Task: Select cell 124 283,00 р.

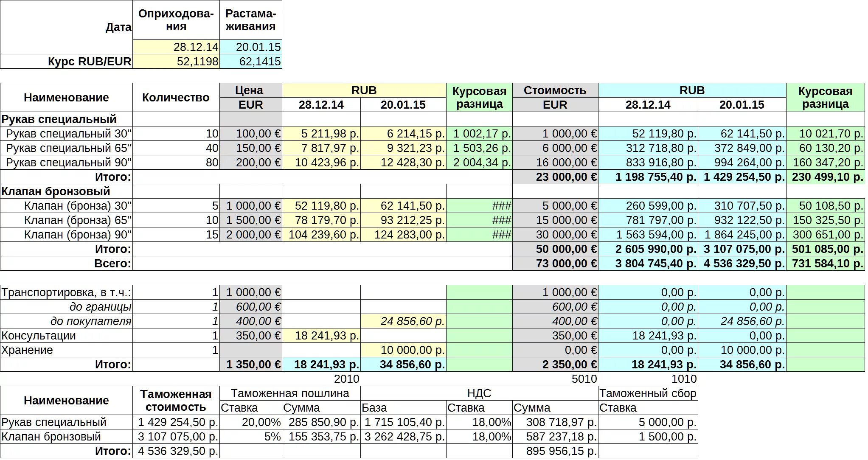Action: point(403,235)
